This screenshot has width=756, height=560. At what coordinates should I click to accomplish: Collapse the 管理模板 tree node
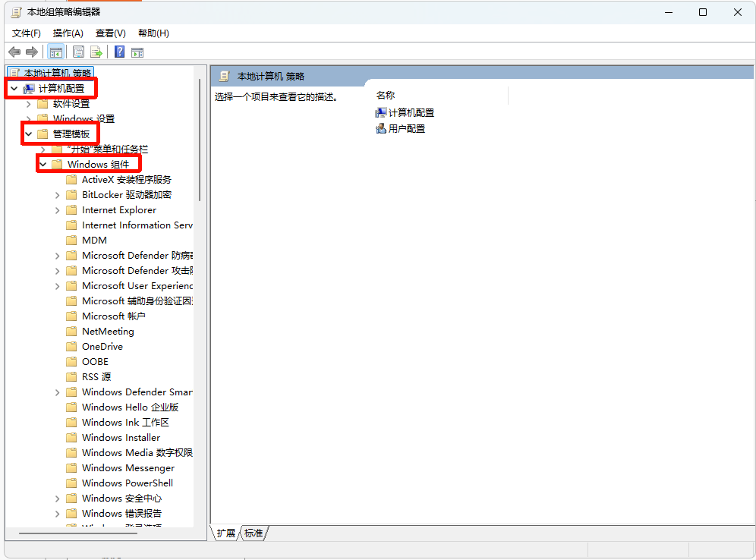(x=29, y=134)
